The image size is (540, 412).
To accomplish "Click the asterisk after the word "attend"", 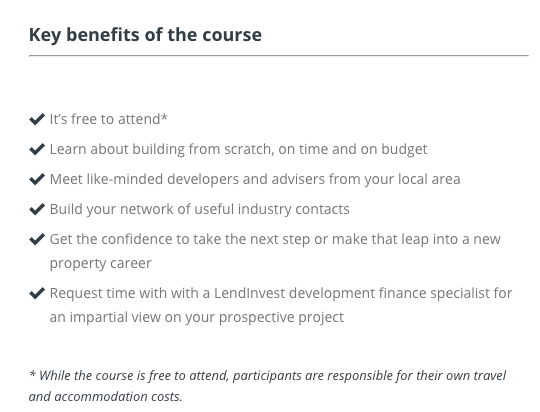I will click(164, 117).
